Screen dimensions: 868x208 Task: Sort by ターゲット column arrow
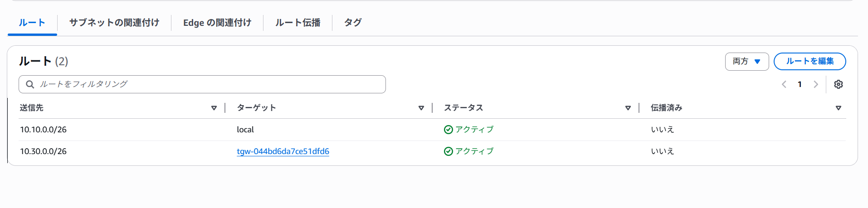[421, 108]
